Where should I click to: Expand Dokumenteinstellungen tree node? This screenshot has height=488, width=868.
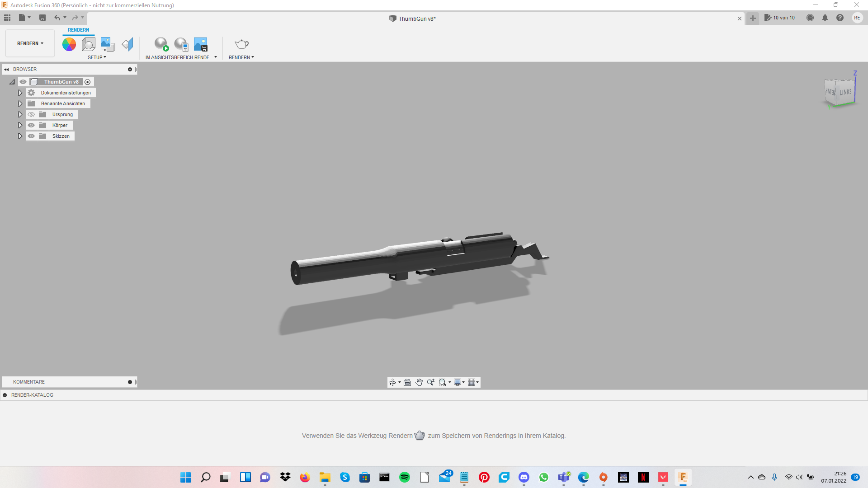point(20,93)
